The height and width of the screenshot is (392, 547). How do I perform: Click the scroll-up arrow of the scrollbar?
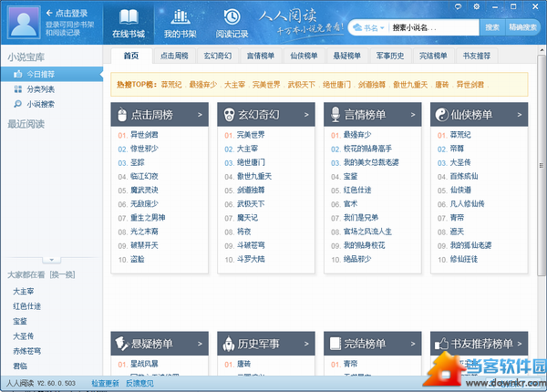542,50
